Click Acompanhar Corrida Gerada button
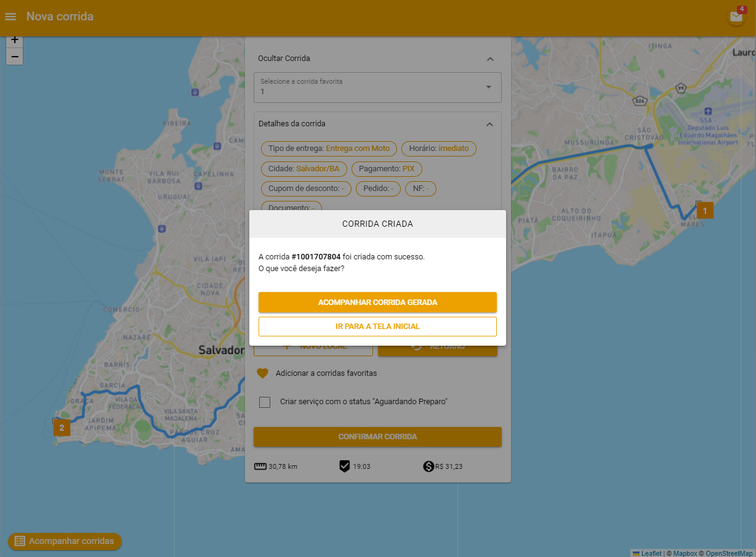The width and height of the screenshot is (756, 557). tap(377, 303)
